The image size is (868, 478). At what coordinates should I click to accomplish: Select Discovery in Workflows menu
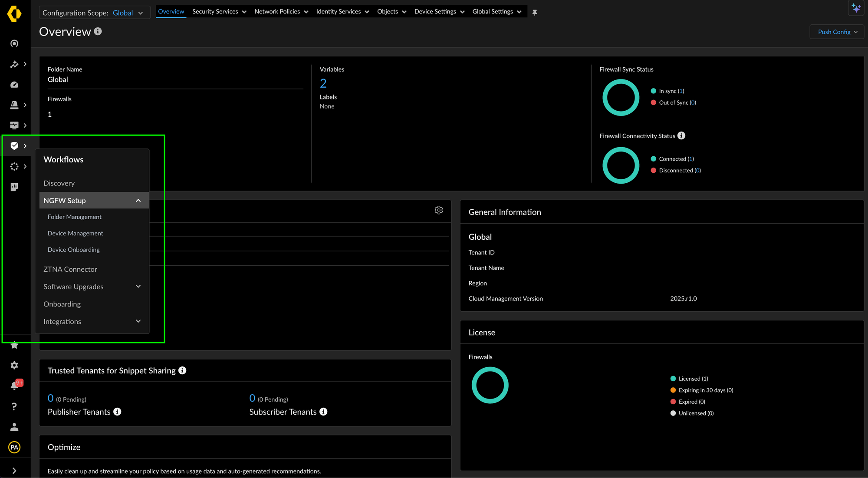coord(59,183)
